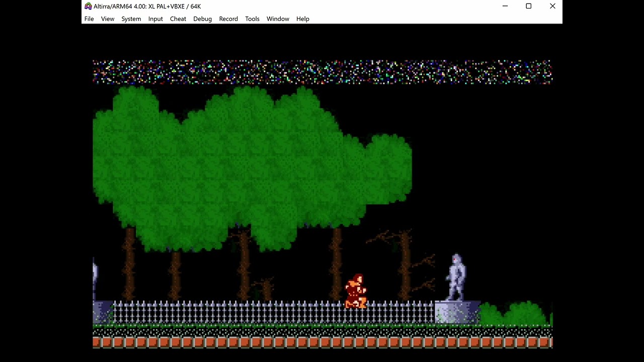Open the Record menu
Viewport: 644px width, 362px height.
pos(228,19)
